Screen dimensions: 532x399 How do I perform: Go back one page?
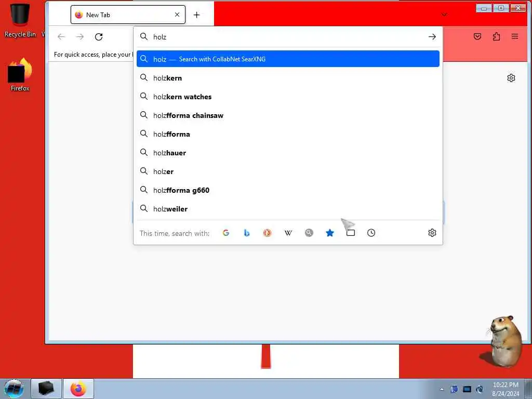(61, 37)
